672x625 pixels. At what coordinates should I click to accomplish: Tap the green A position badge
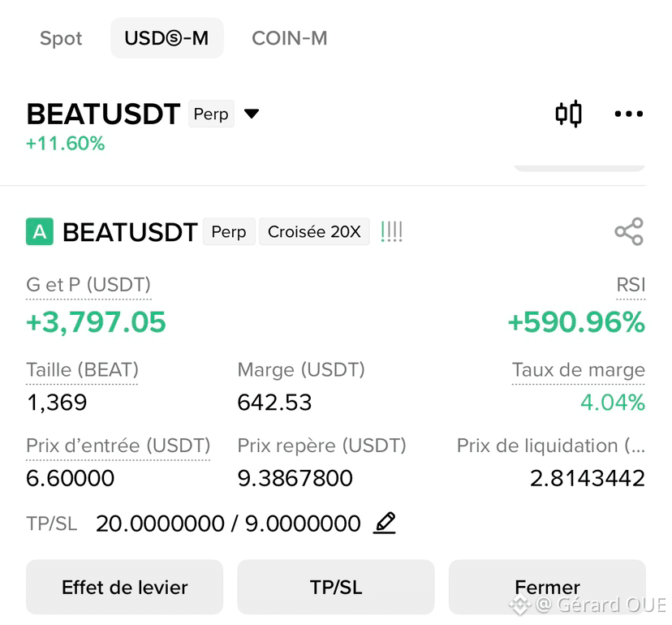pos(40,231)
